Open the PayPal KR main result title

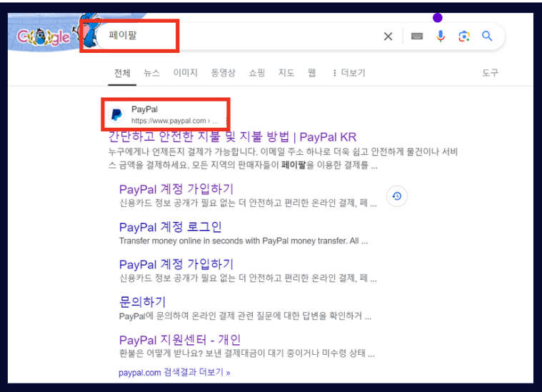tap(232, 137)
